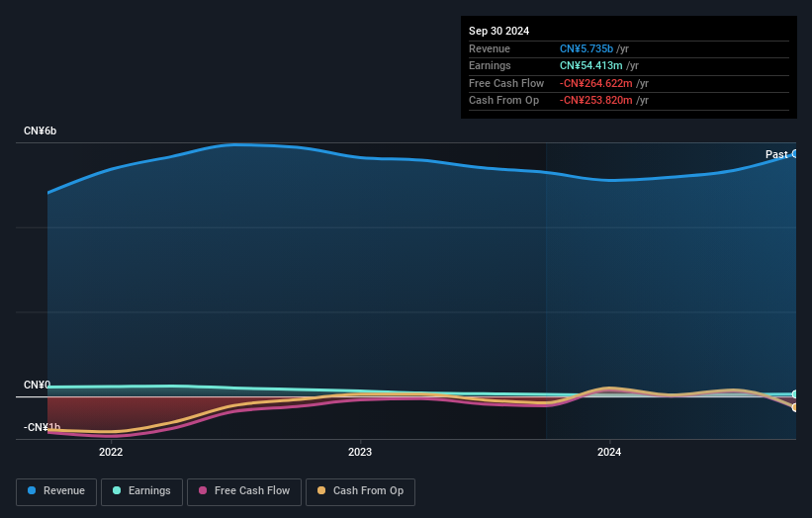Viewport: 812px width, 518px height.
Task: Select the 2022 x-axis label
Action: (111, 453)
